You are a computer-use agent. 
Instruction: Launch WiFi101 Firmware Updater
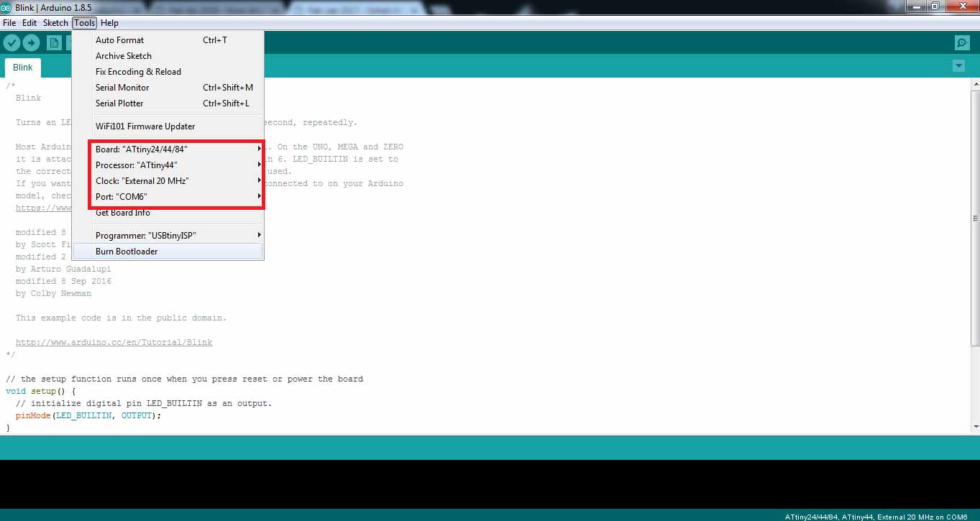pos(168,126)
